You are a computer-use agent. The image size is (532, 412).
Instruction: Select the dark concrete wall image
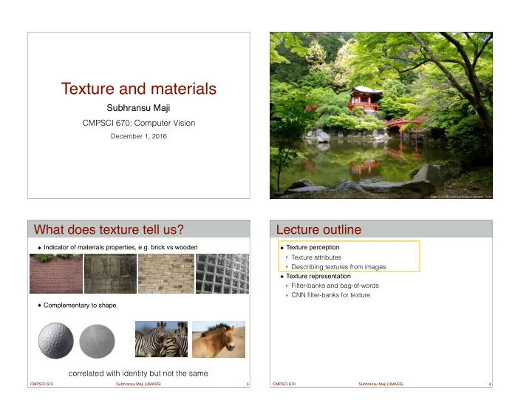(x=110, y=274)
